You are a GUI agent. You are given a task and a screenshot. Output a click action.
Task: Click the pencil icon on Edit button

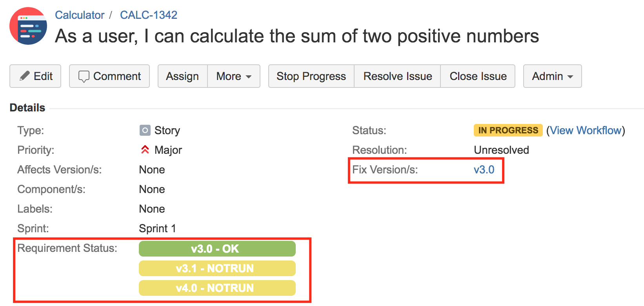25,76
